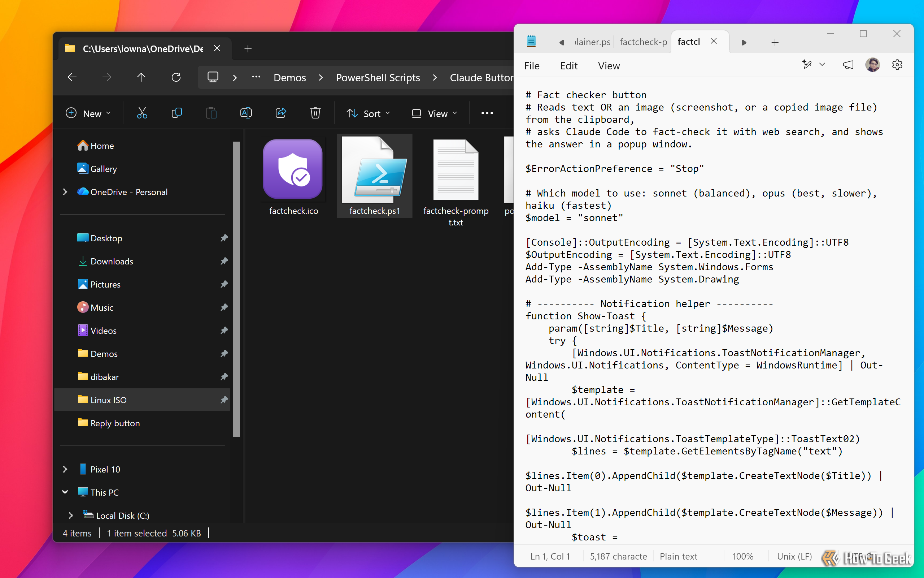Click the Explorer sidebar scrollbar
The height and width of the screenshot is (578, 924).
coord(236,289)
